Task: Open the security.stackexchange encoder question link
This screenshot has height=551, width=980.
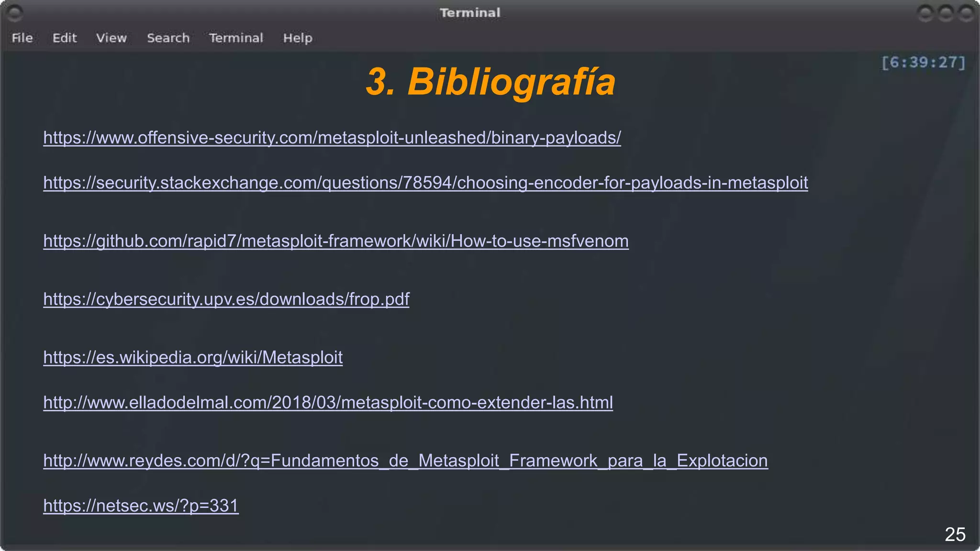Action: 425,183
